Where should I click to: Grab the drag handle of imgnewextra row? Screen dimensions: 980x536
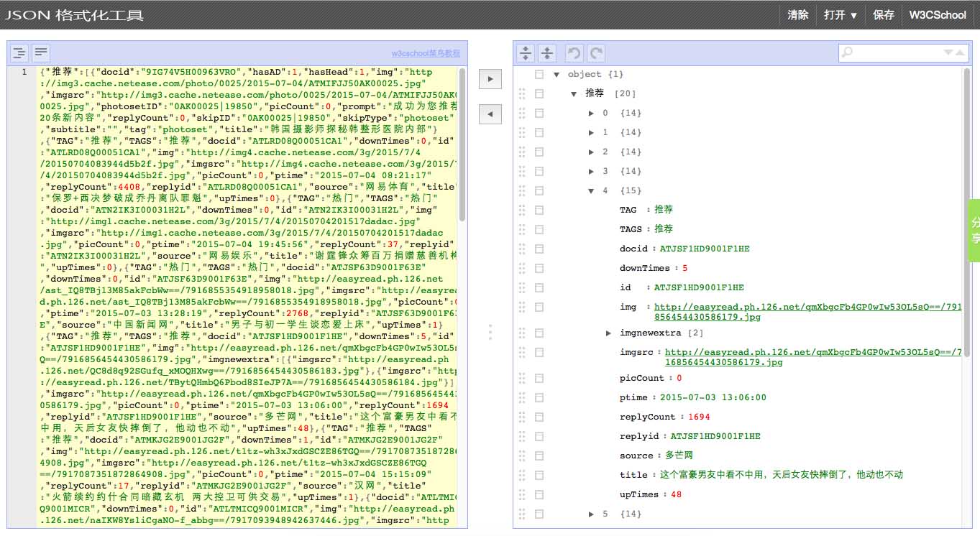pyautogui.click(x=522, y=333)
